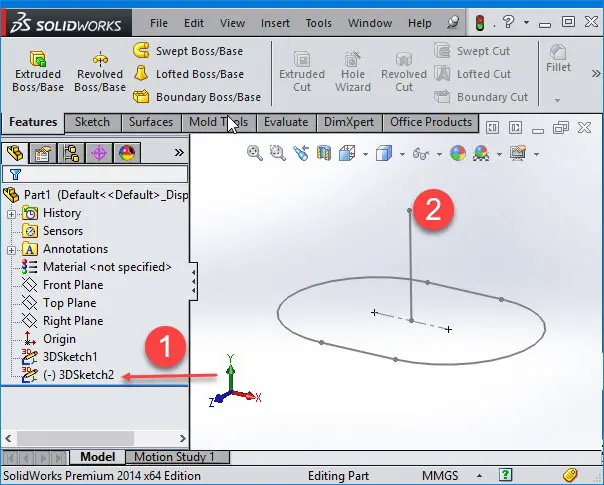The image size is (604, 485).
Task: Open the Apply Scene dropdown arrow
Action: (499, 154)
